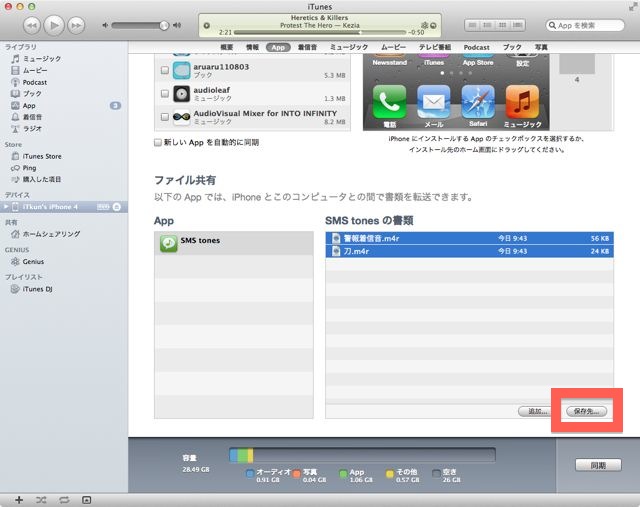Click the Phone icon in the iPhone dock preview
The image size is (640, 507).
(389, 102)
